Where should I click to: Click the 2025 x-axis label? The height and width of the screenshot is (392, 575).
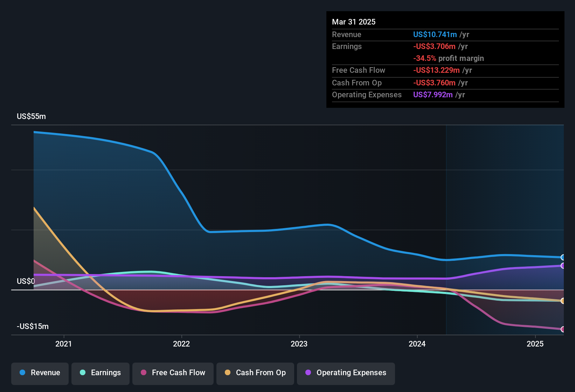point(535,344)
